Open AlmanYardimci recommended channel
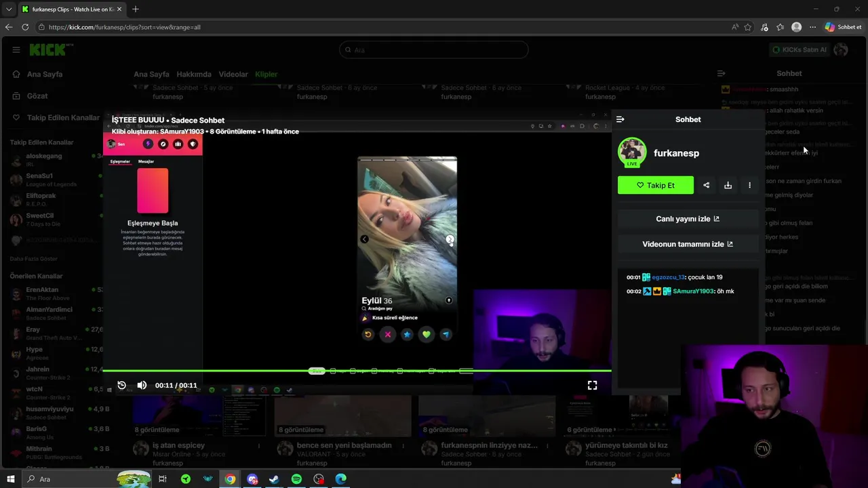 pos(54,313)
